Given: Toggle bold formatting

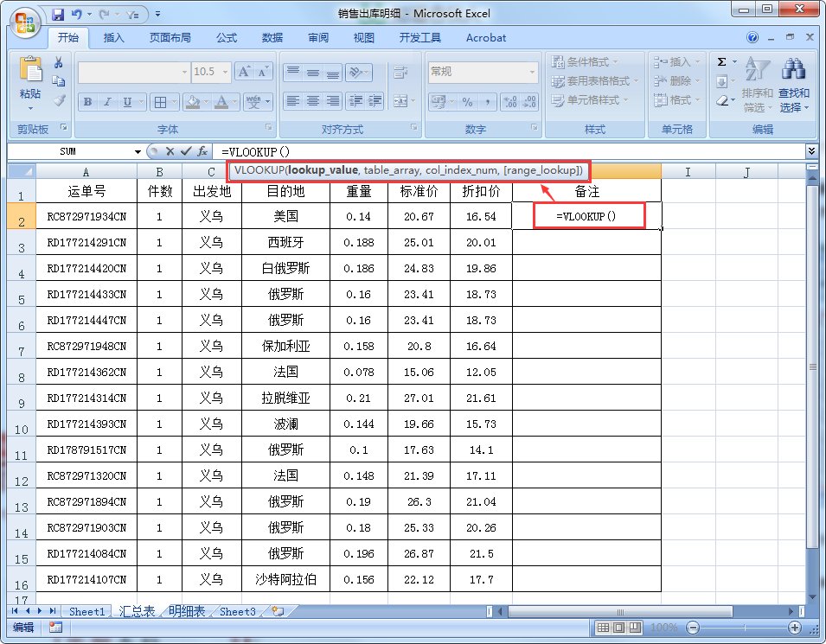Looking at the screenshot, I should [x=86, y=101].
